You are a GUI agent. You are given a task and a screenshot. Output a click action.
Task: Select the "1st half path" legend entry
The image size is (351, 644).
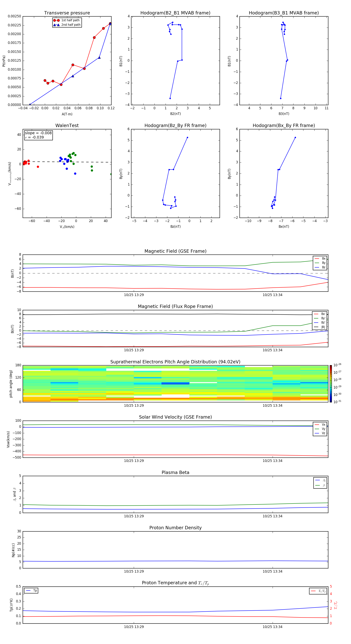click(x=67, y=20)
